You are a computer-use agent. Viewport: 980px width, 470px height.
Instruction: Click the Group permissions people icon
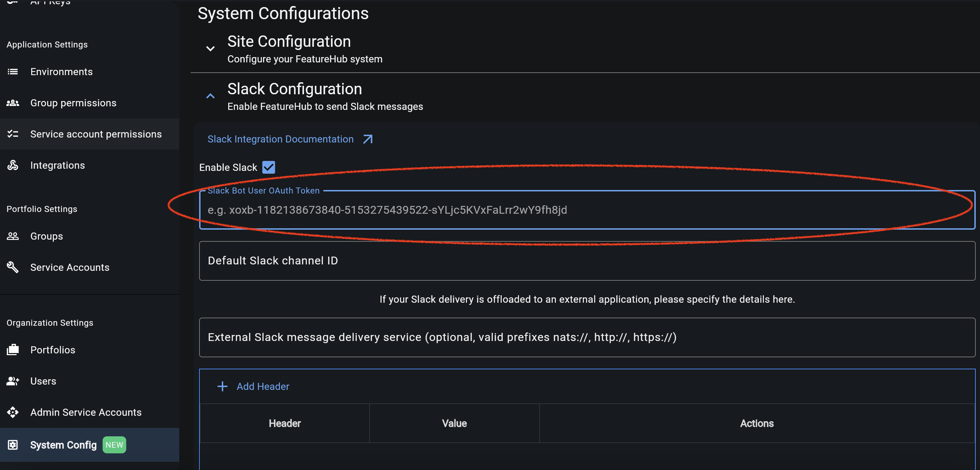[x=12, y=103]
